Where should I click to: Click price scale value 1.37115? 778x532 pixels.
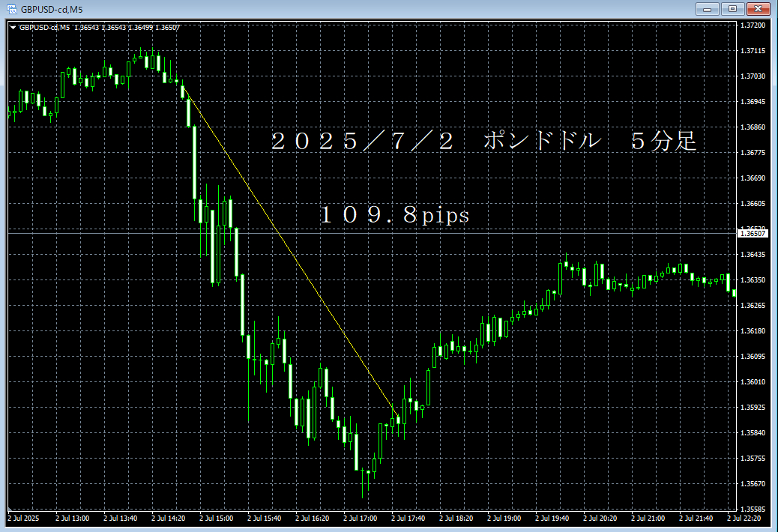tap(753, 50)
